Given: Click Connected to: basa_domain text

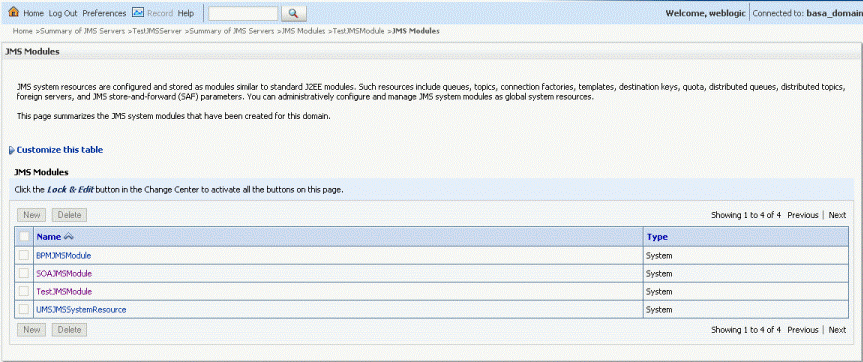Looking at the screenshot, I should click(x=807, y=13).
